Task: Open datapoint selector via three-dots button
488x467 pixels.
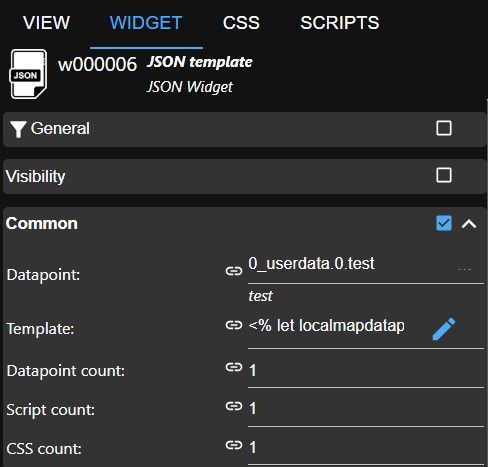Action: click(464, 268)
